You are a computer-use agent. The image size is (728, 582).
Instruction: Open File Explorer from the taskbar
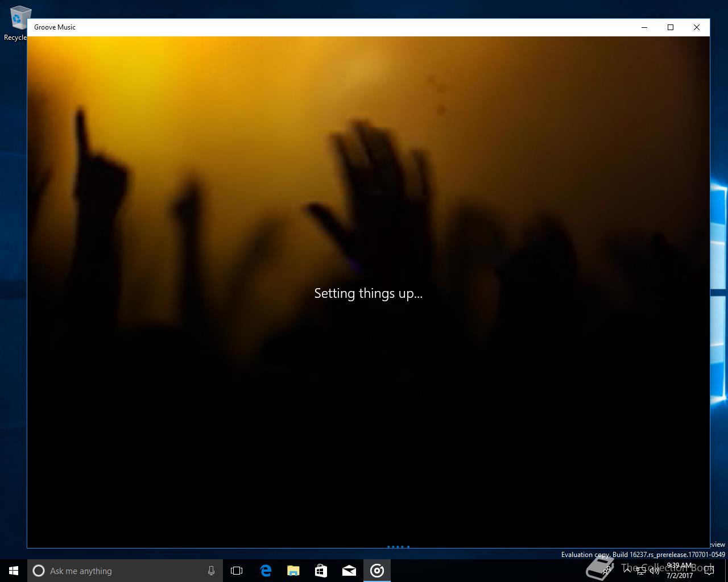pyautogui.click(x=293, y=571)
